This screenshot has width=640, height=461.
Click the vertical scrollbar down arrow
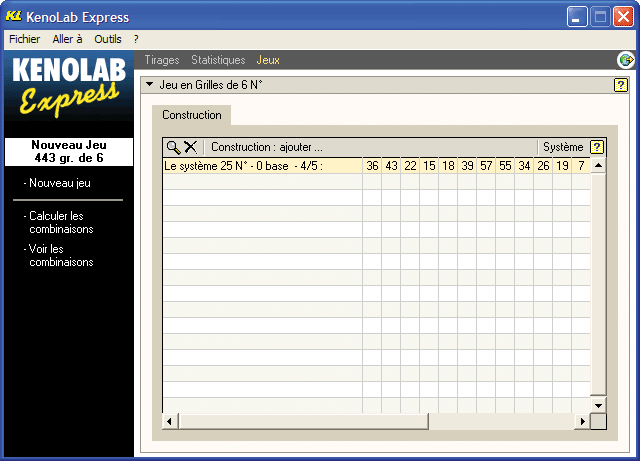pos(598,405)
